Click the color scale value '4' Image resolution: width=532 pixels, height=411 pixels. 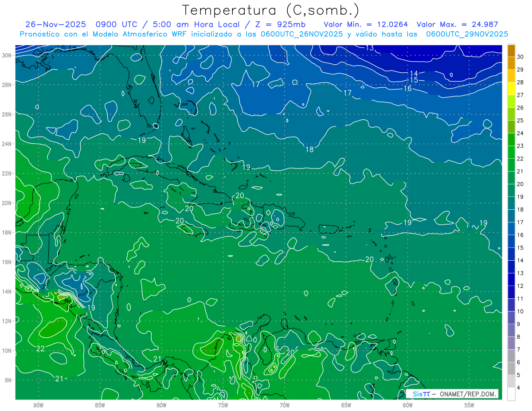[519, 388]
